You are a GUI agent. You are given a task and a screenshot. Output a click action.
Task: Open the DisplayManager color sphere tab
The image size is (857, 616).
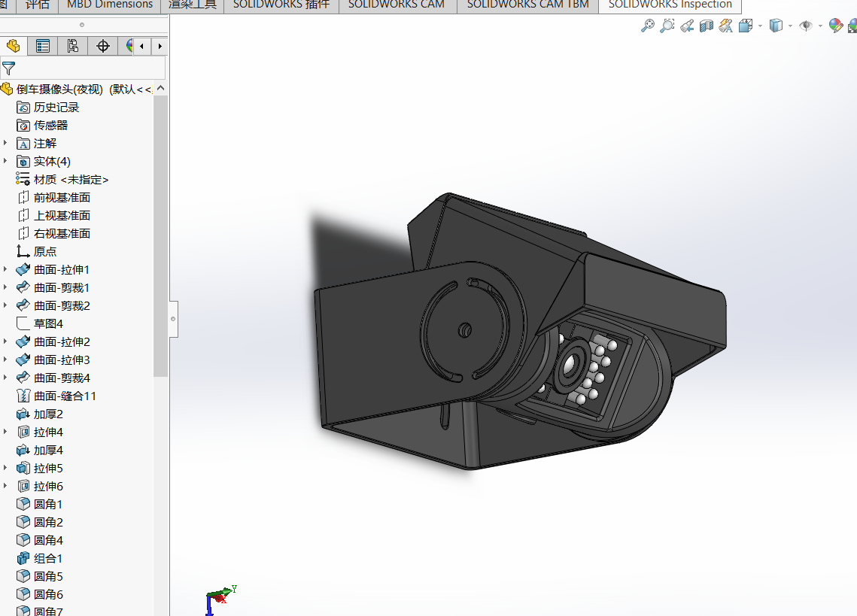(x=129, y=47)
